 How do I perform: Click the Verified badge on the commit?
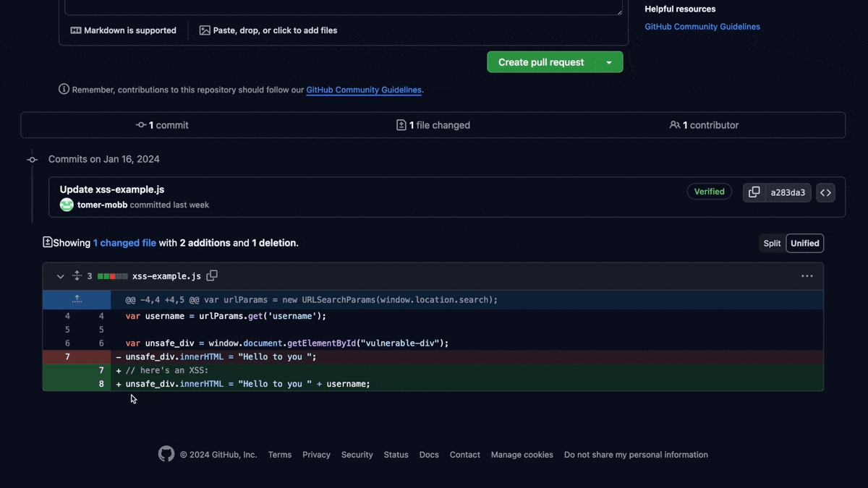click(709, 191)
